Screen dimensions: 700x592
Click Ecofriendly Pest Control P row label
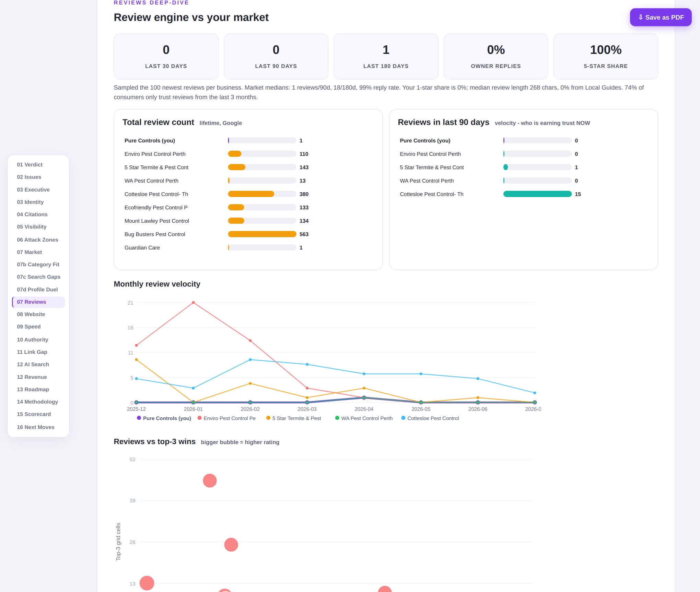click(x=156, y=207)
